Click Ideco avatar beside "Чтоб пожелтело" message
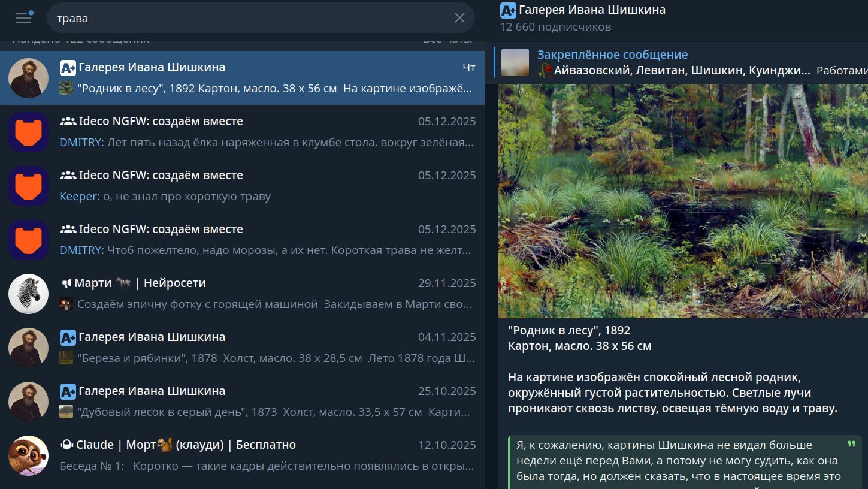 pyautogui.click(x=28, y=240)
